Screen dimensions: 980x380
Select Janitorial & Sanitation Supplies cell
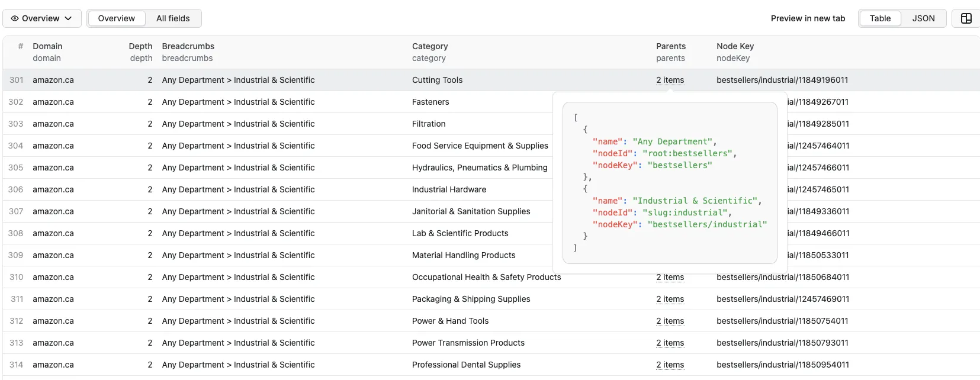point(471,211)
